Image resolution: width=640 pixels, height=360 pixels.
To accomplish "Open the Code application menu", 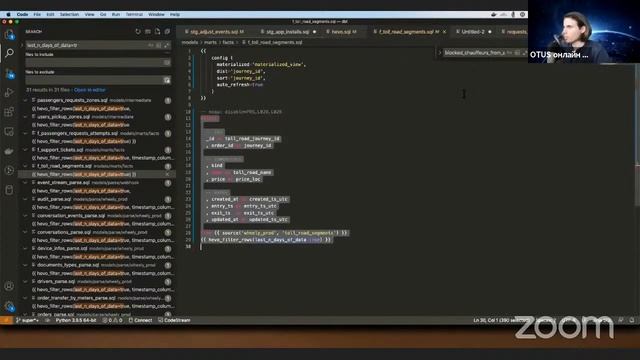I will pyautogui.click(x=22, y=14).
